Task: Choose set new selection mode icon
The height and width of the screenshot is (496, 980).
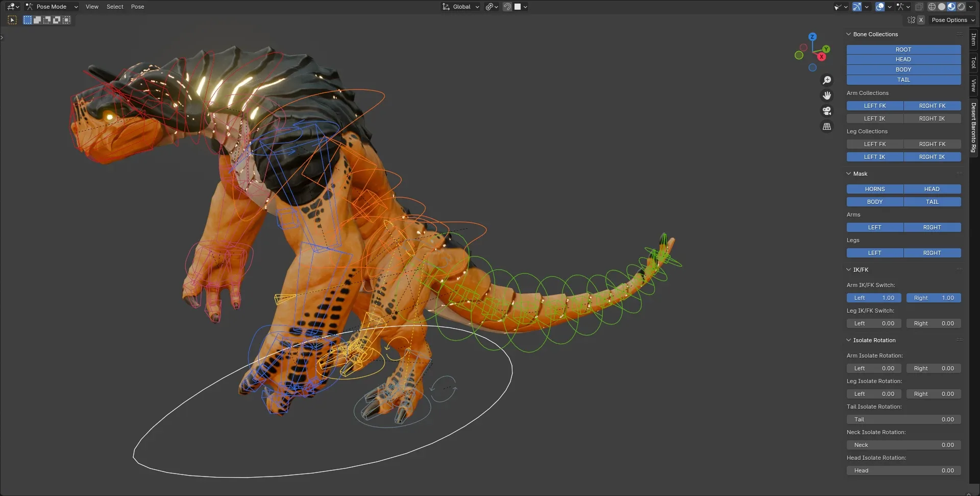Action: (x=28, y=20)
